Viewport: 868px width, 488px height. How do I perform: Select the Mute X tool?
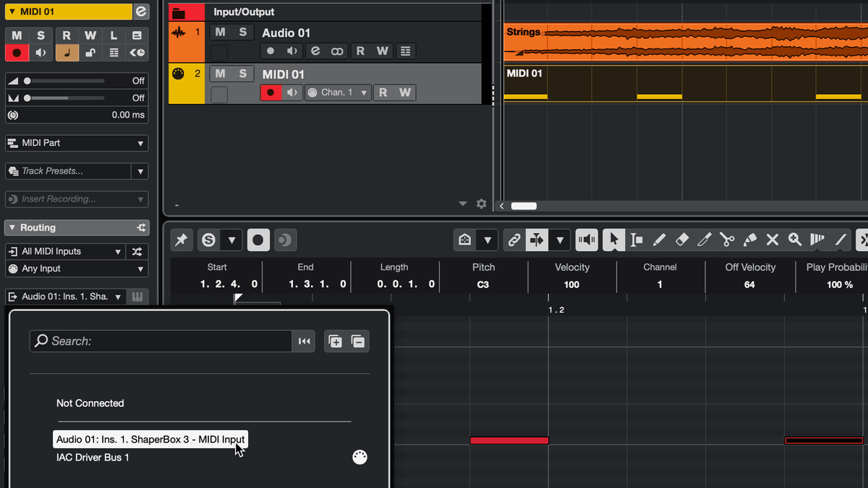pos(773,240)
